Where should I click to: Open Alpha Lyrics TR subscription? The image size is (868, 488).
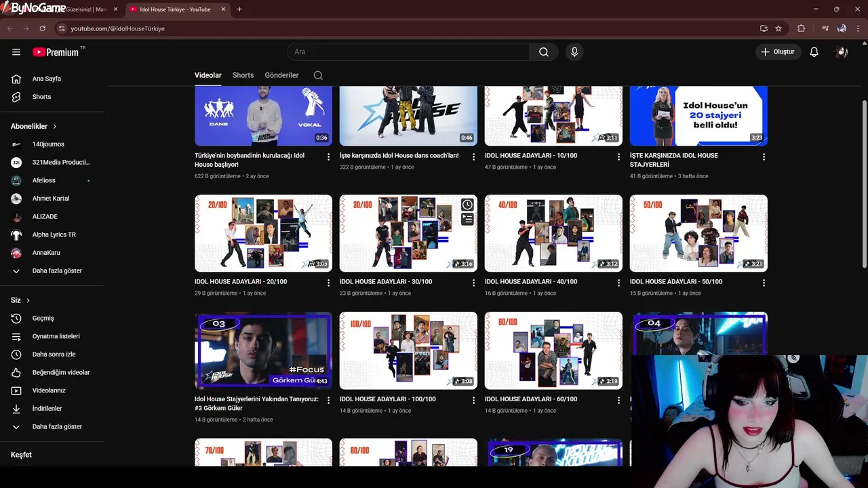54,235
